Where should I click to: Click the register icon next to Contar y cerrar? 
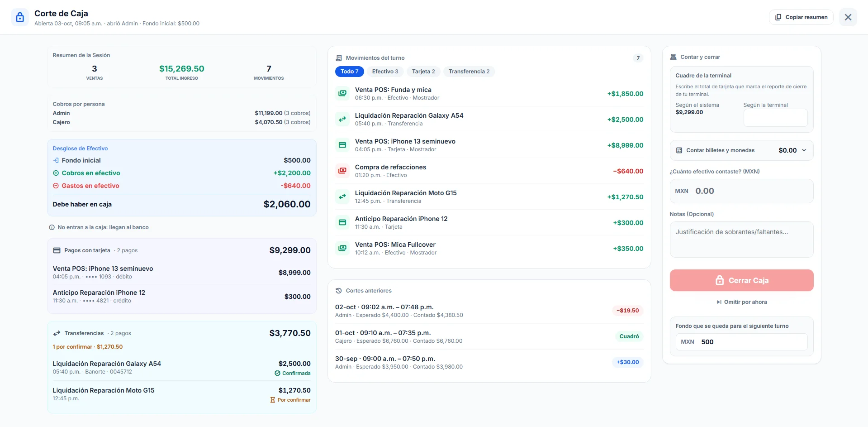pos(673,57)
